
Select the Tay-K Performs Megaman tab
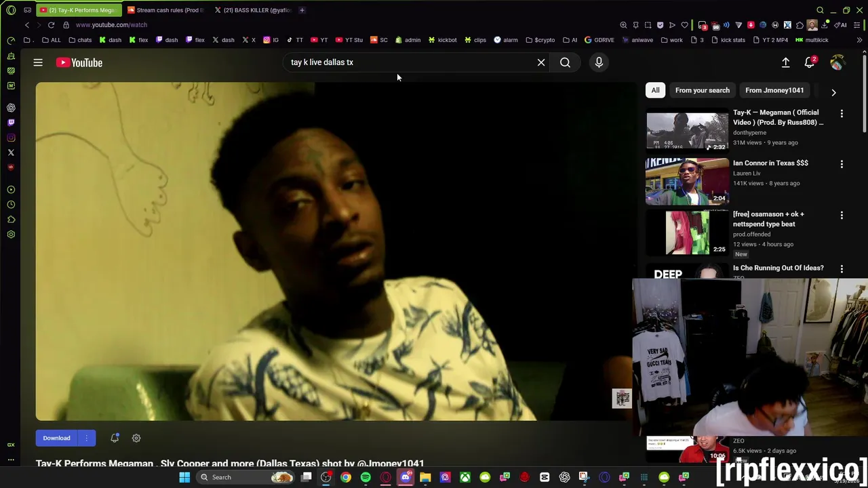(x=79, y=10)
